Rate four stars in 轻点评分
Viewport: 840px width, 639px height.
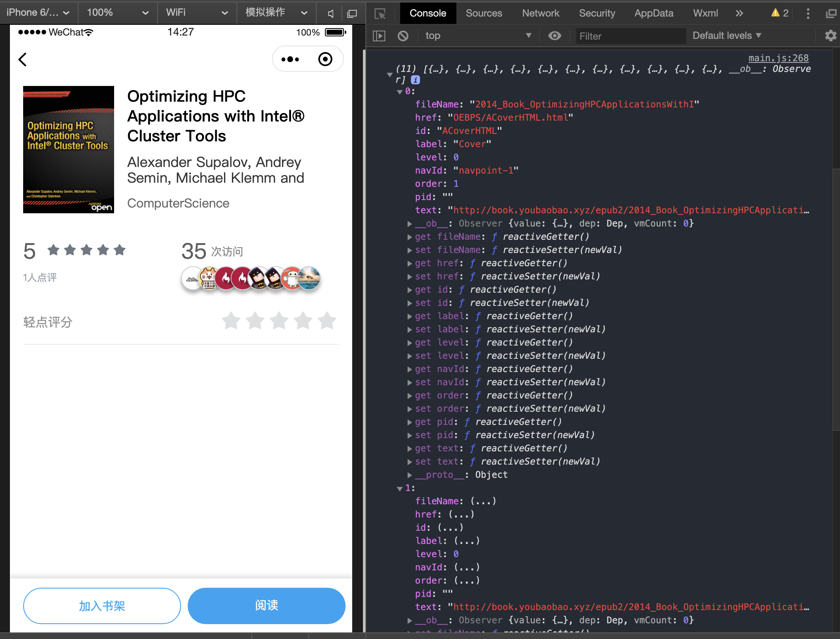point(303,321)
